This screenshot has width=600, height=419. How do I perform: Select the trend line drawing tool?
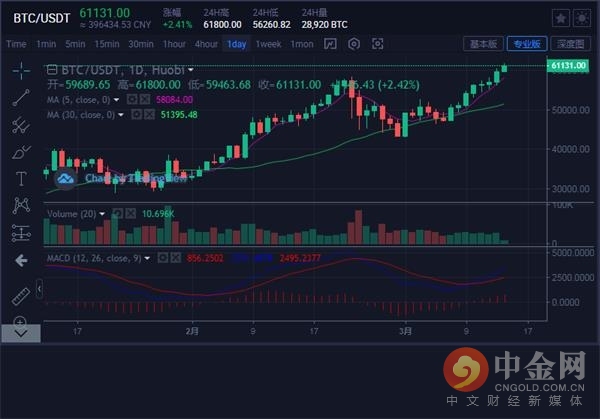[21, 98]
